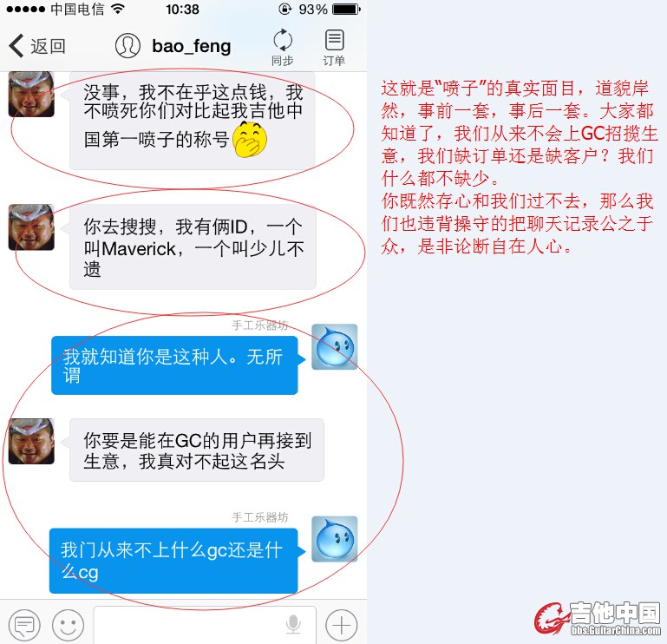Viewport: 667px width, 644px height.
Task: Click the message text input field
Action: pyautogui.click(x=205, y=625)
